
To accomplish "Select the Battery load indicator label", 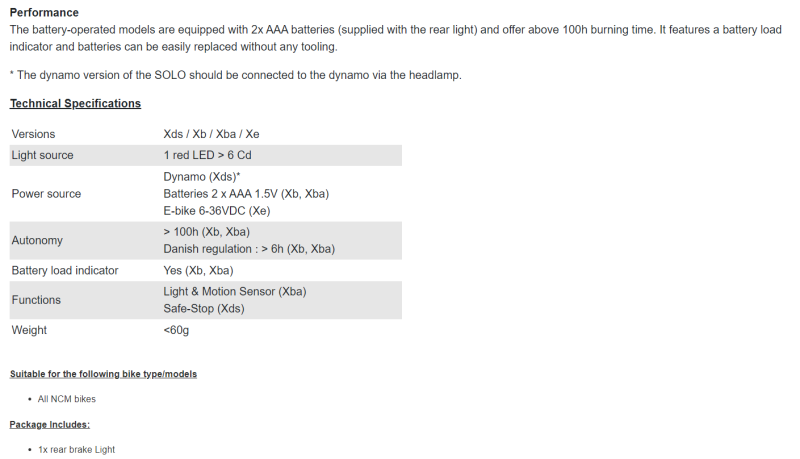I will point(65,270).
